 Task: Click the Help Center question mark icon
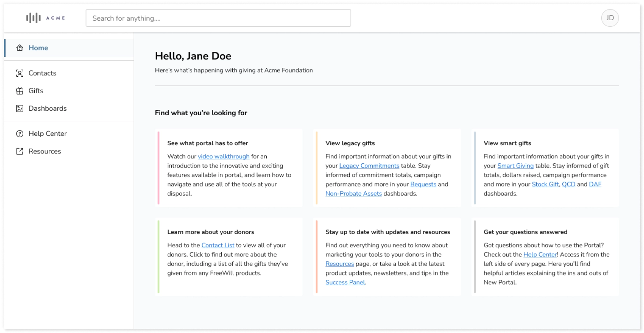20,134
